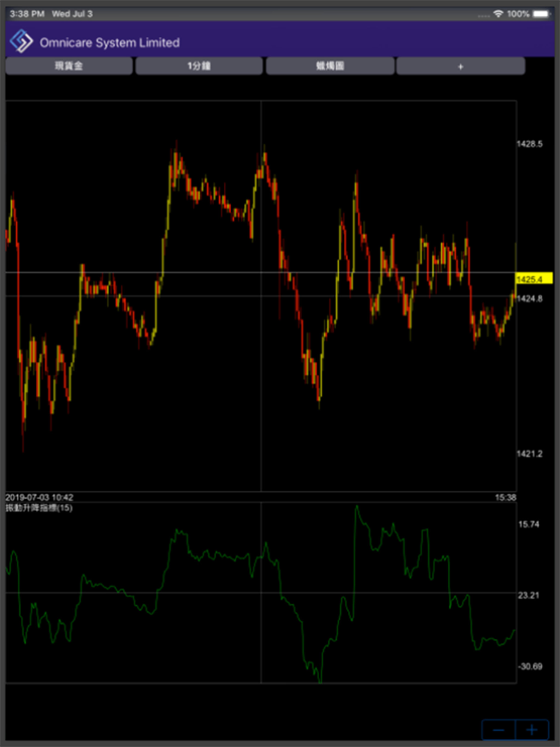The width and height of the screenshot is (560, 747).
Task: Click the 1424.8 price axis label
Action: [530, 298]
